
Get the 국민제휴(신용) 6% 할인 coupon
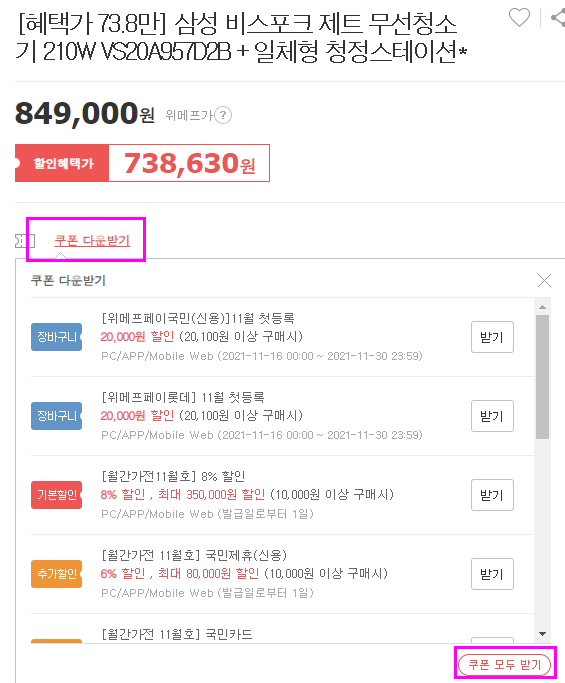(492, 574)
